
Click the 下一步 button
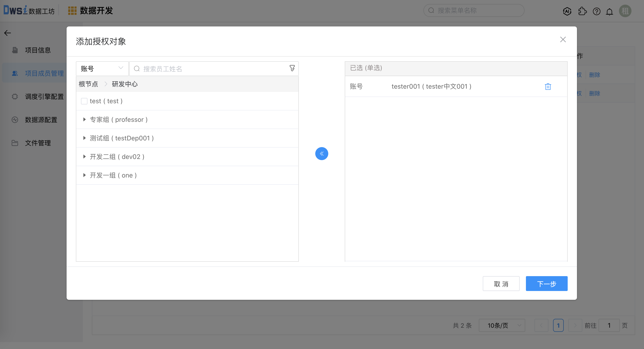(x=547, y=284)
